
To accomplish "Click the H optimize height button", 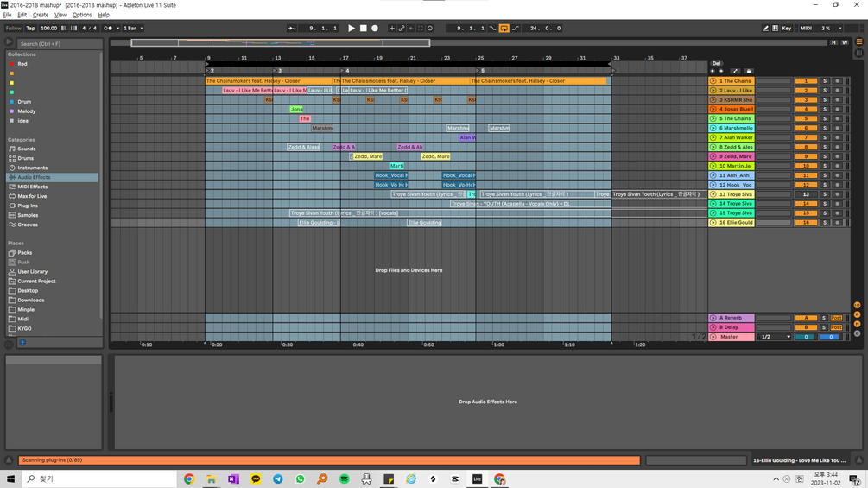I will (833, 42).
